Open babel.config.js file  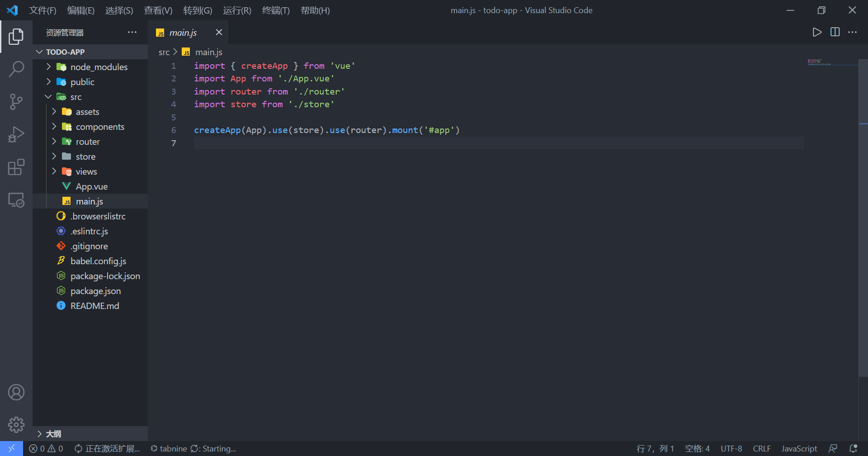coord(90,261)
